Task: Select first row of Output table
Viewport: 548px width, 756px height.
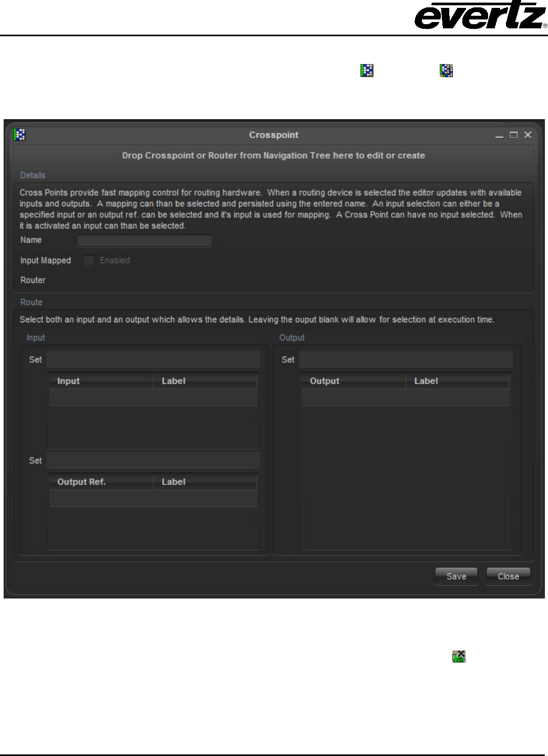Action: (x=406, y=397)
